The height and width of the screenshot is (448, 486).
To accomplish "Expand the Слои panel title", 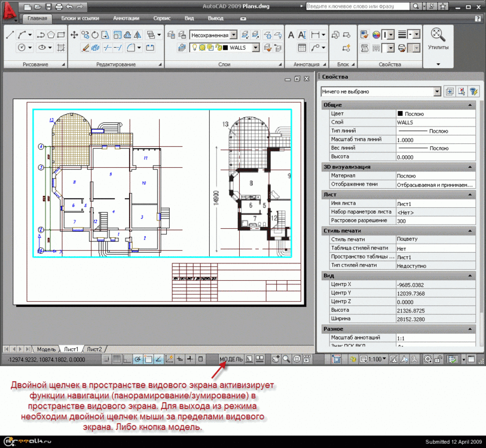I will (224, 65).
